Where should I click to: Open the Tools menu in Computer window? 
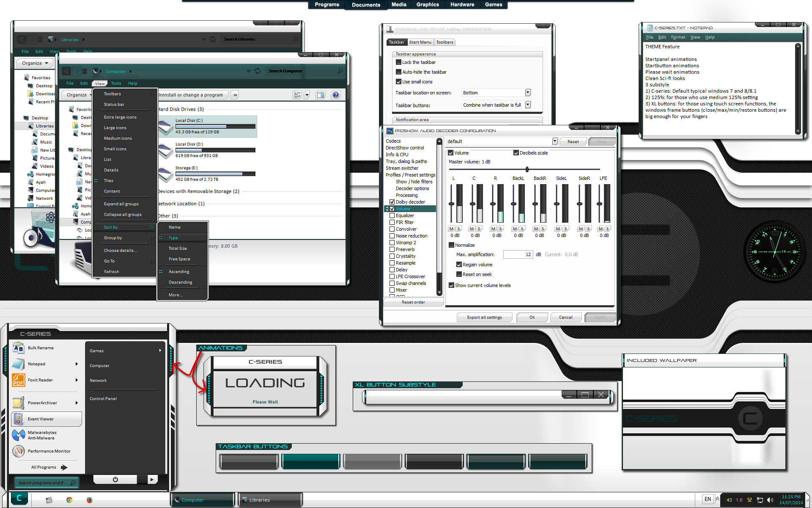116,83
